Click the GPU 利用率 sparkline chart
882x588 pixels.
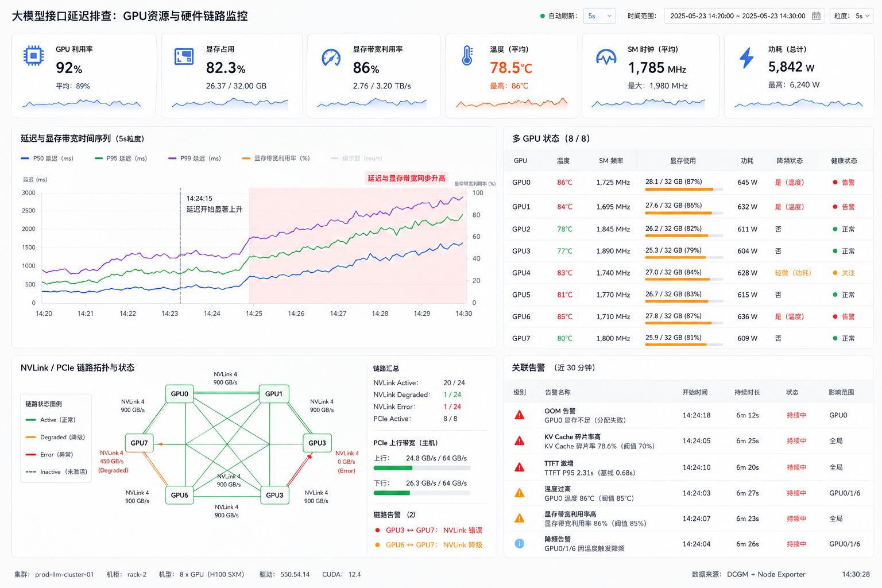pyautogui.click(x=82, y=104)
